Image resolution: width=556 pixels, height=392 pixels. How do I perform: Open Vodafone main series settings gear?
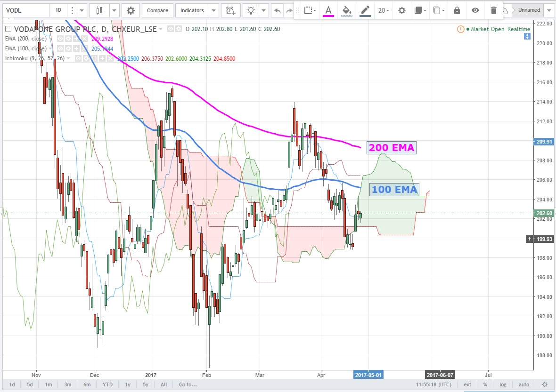coord(179,29)
